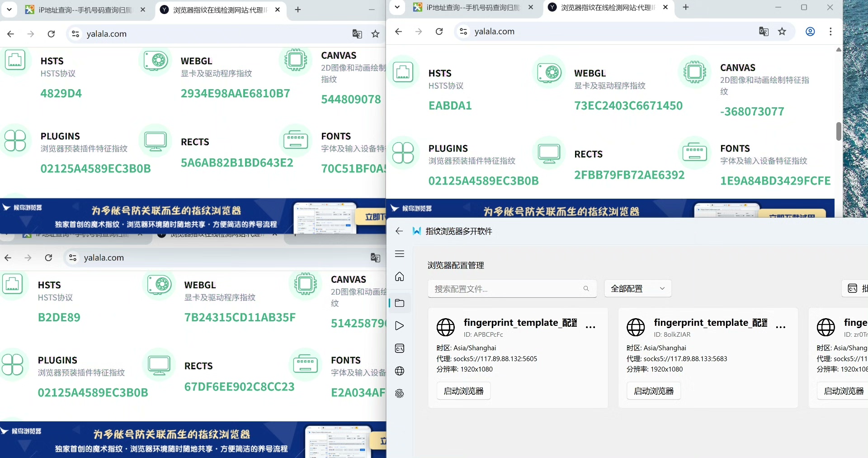Open new tab in top-right browser window

click(685, 7)
